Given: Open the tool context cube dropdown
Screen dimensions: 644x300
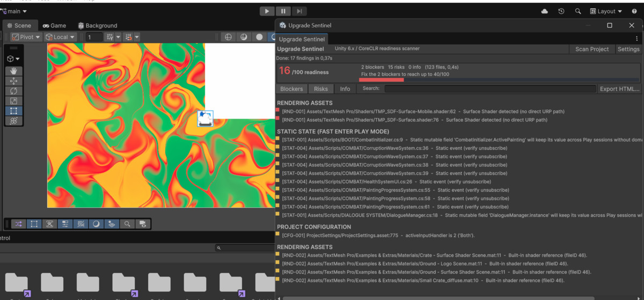Looking at the screenshot, I should 13,58.
